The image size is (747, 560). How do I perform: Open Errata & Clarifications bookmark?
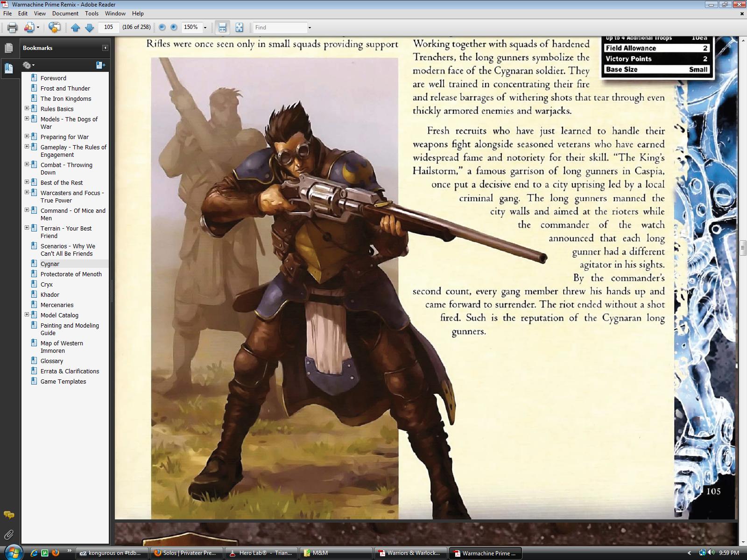(x=70, y=371)
